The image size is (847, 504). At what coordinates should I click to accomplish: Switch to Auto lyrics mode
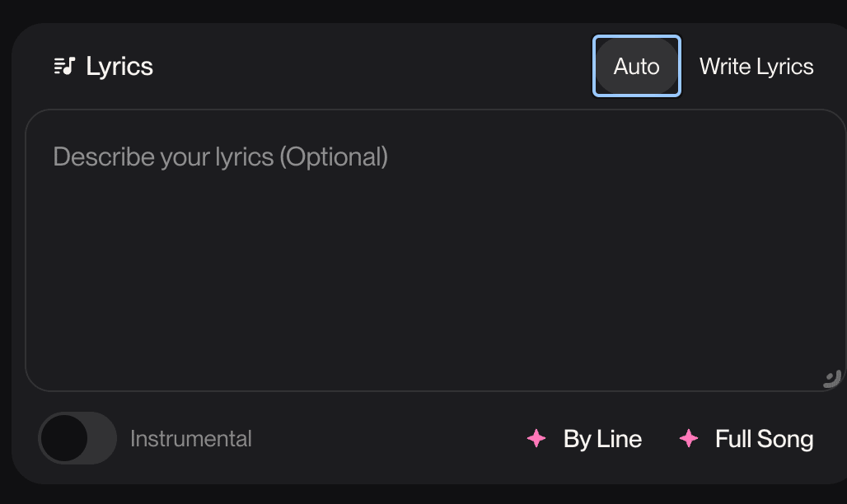pyautogui.click(x=637, y=66)
